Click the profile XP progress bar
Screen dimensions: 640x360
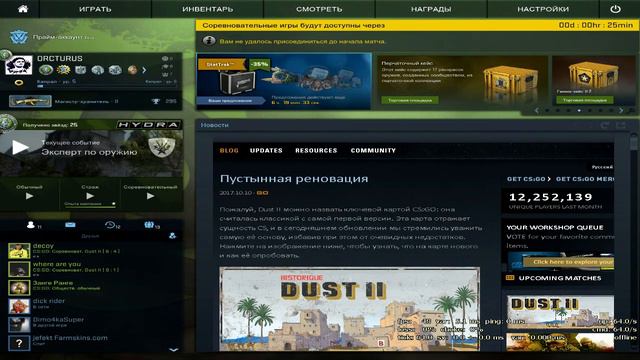[106, 86]
